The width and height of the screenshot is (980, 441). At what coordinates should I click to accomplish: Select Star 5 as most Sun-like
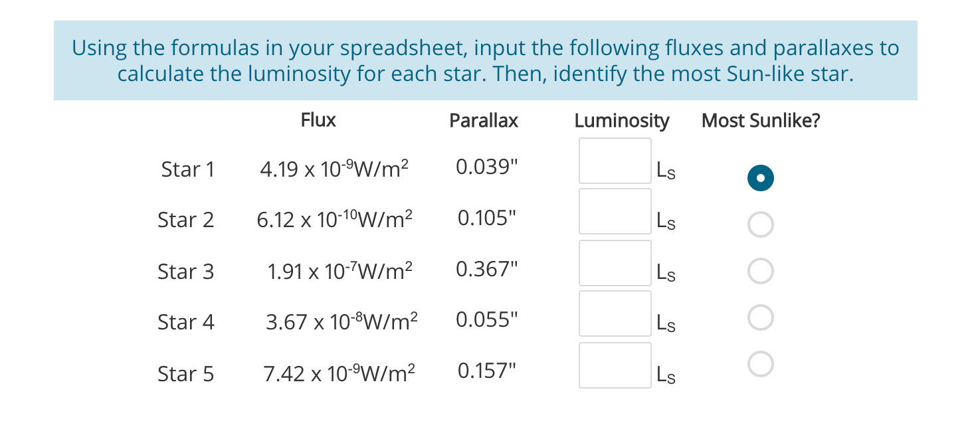(760, 364)
